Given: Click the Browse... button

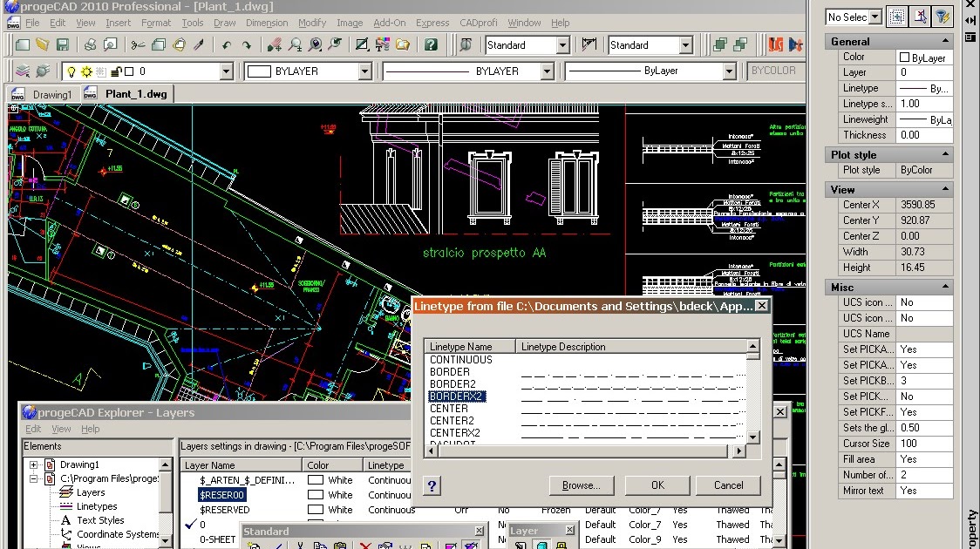Looking at the screenshot, I should [581, 485].
